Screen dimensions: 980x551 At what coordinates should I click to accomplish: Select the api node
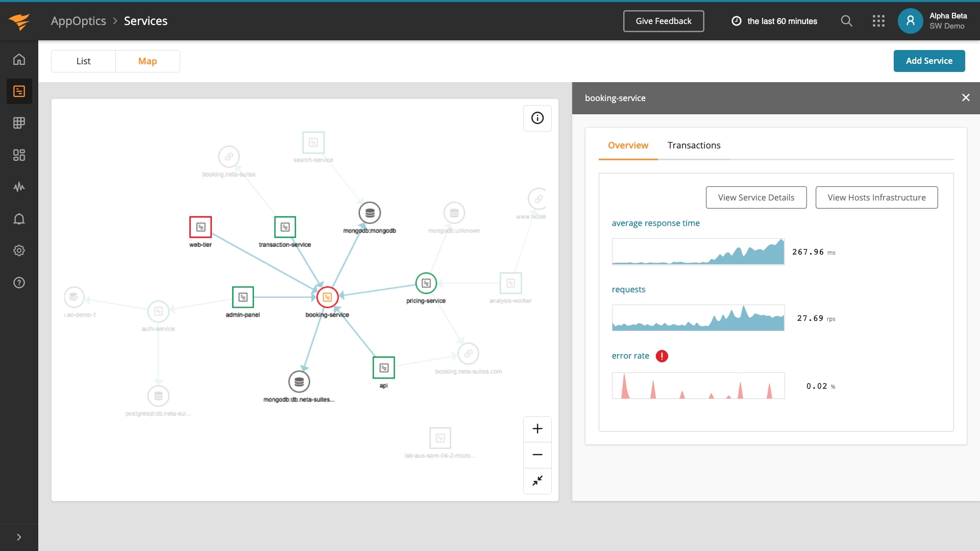click(x=384, y=367)
